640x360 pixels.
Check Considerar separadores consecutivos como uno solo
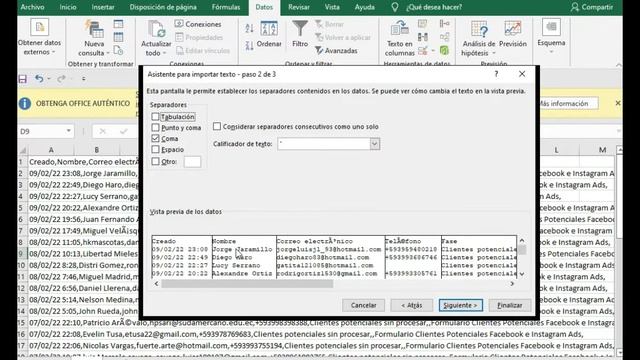point(217,127)
